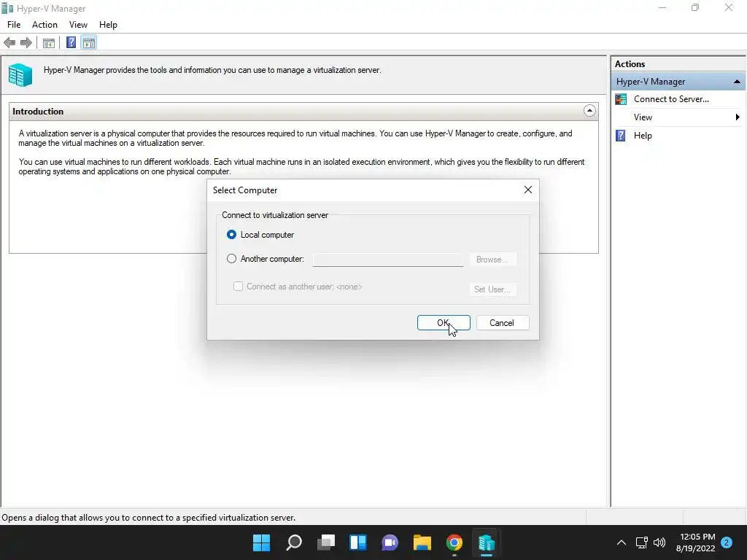747x560 pixels.
Task: Click Connect to Server... action
Action: [671, 99]
